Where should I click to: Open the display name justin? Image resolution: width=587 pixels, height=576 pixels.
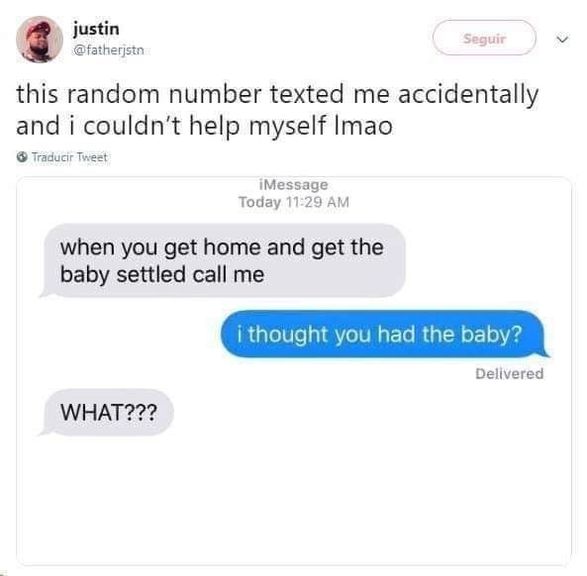96,29
